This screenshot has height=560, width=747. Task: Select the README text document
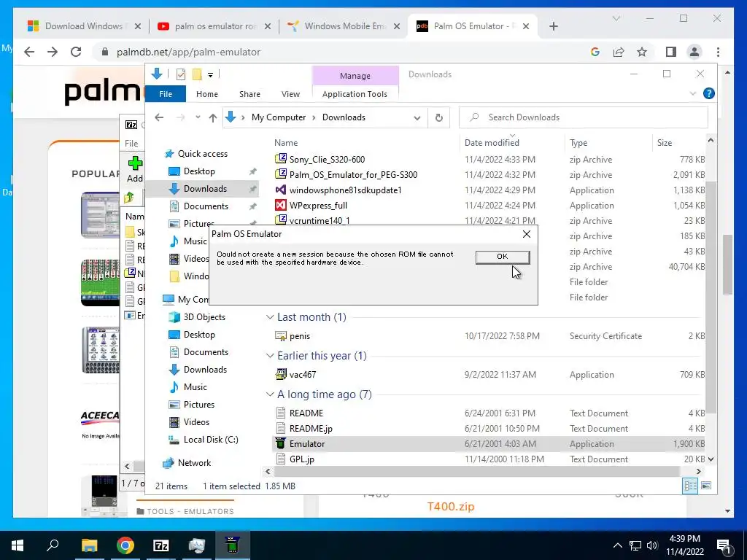pyautogui.click(x=306, y=413)
